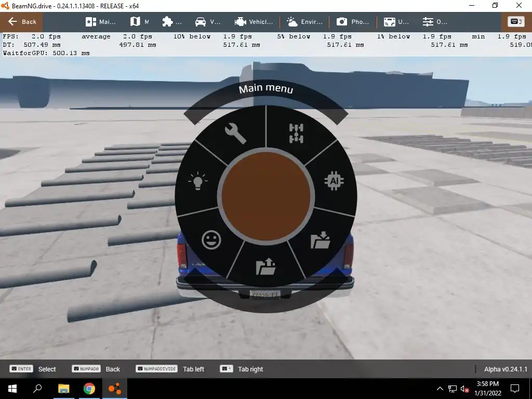The width and height of the screenshot is (532, 399).
Task: Go back using the Back arrow button
Action: click(x=22, y=22)
